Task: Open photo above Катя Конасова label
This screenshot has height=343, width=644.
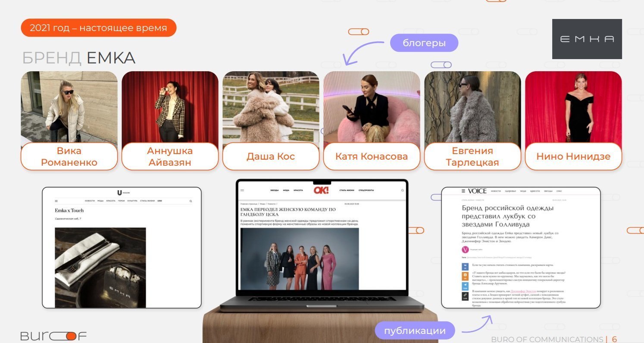Action: 372,107
